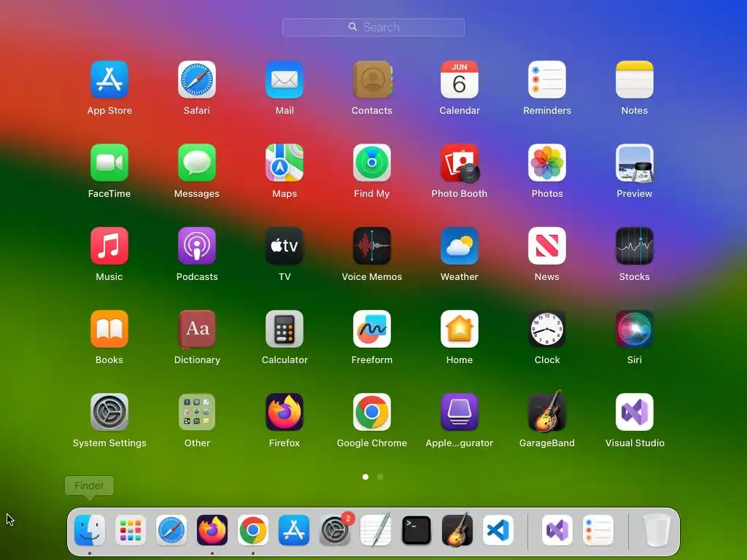The image size is (747, 560).
Task: Expand the Other apps folder
Action: (x=197, y=412)
